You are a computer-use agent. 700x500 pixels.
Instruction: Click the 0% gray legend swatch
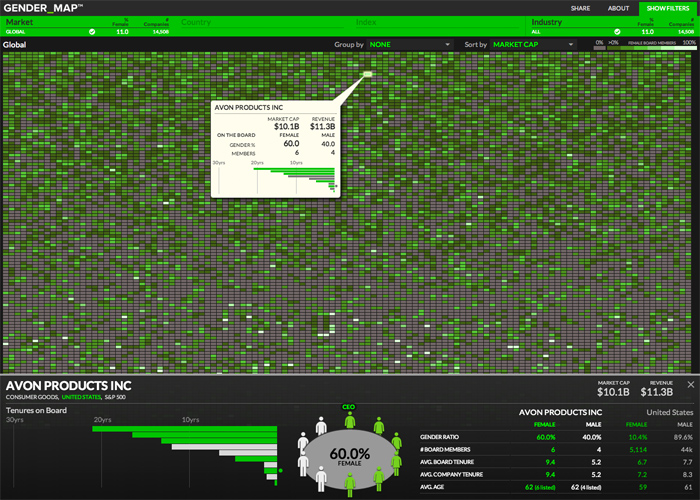click(x=600, y=47)
